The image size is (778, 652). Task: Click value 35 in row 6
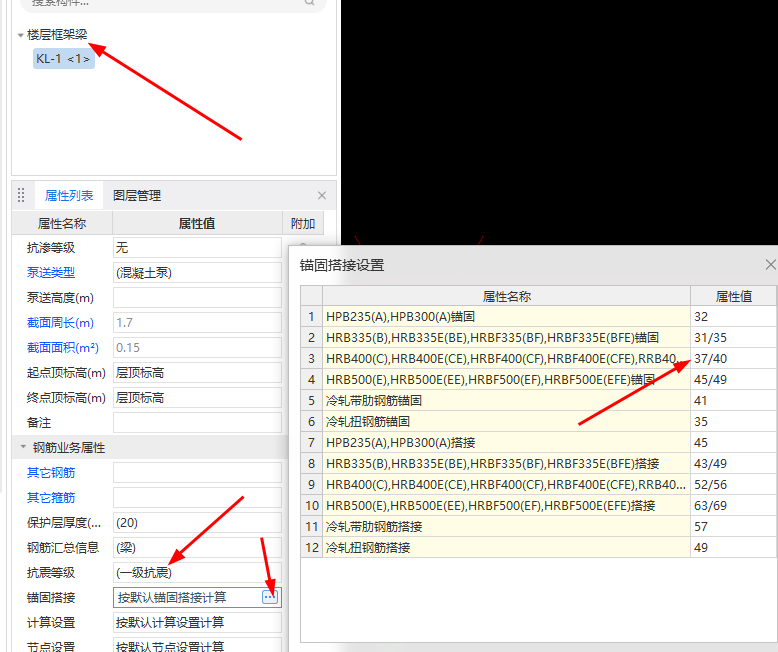[733, 421]
